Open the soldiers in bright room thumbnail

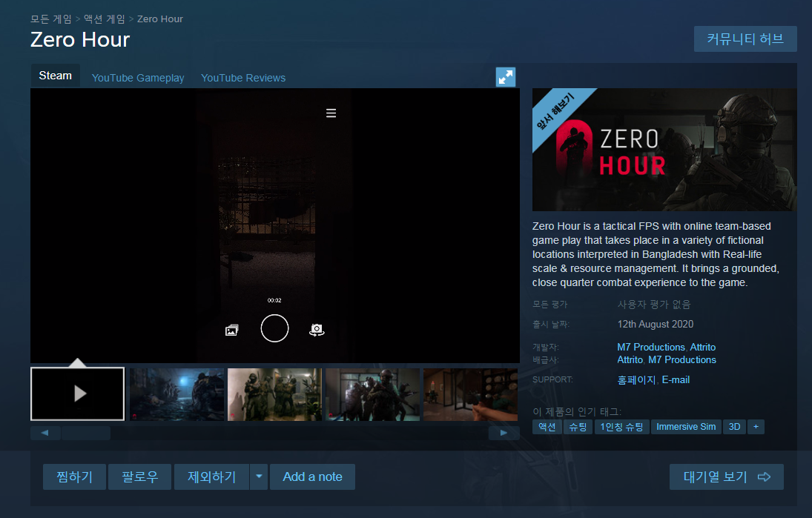pos(274,394)
